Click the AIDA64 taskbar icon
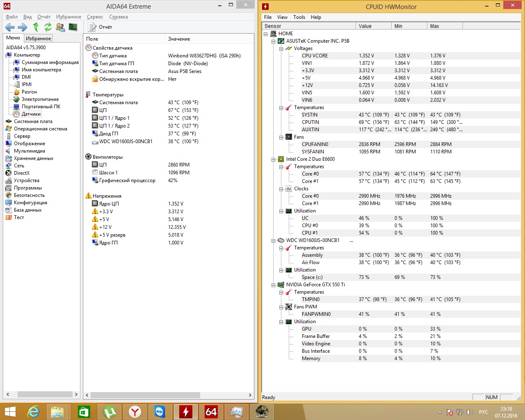Viewport: 525px width, 420px height. pos(211,412)
